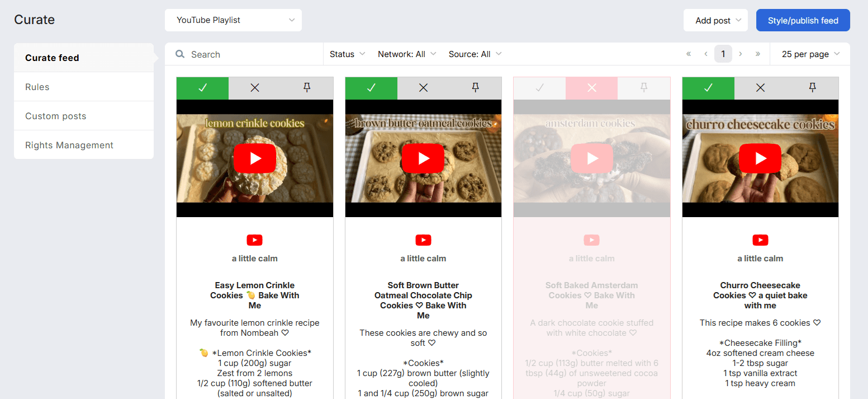Image resolution: width=868 pixels, height=399 pixels.
Task: Toggle approval on the Brown Butter Oatmeal post
Action: [x=371, y=88]
